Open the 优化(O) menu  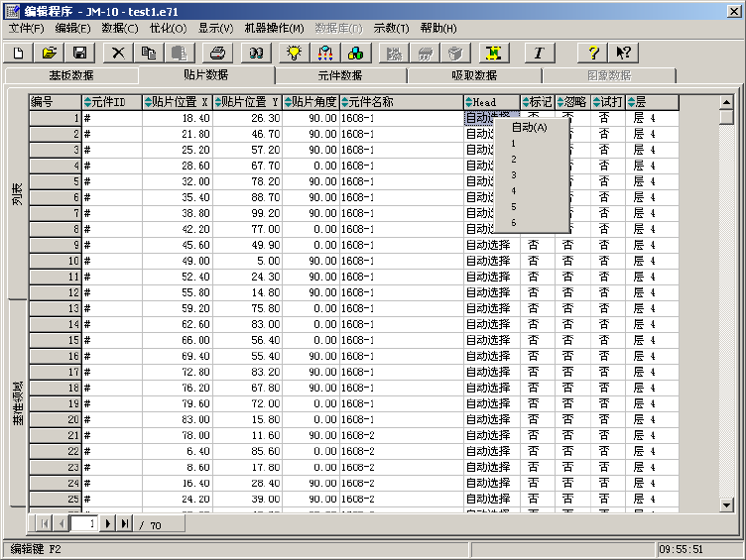point(169,28)
